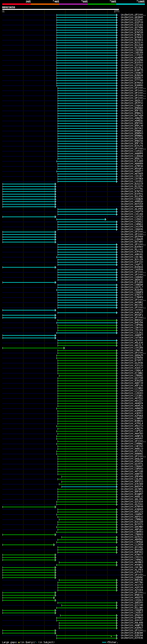Select hit label UniRef100_B2U2I9
147x644 pixels.
click(x=132, y=184)
